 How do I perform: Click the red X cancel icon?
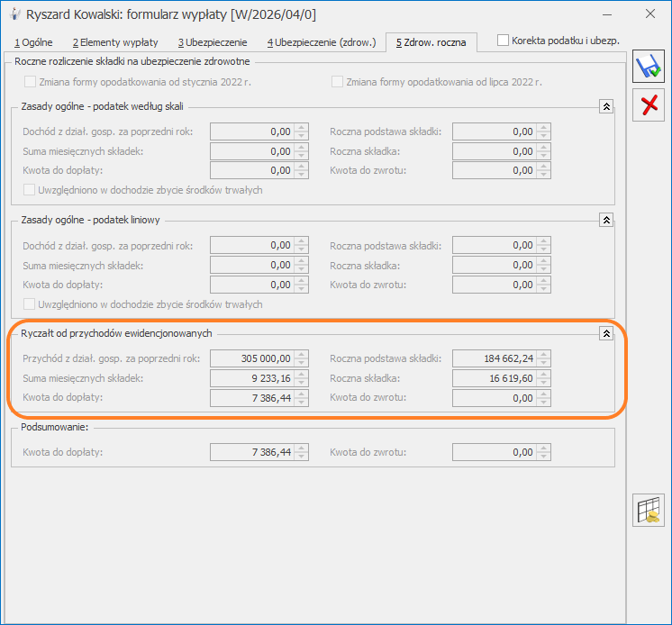pyautogui.click(x=648, y=106)
